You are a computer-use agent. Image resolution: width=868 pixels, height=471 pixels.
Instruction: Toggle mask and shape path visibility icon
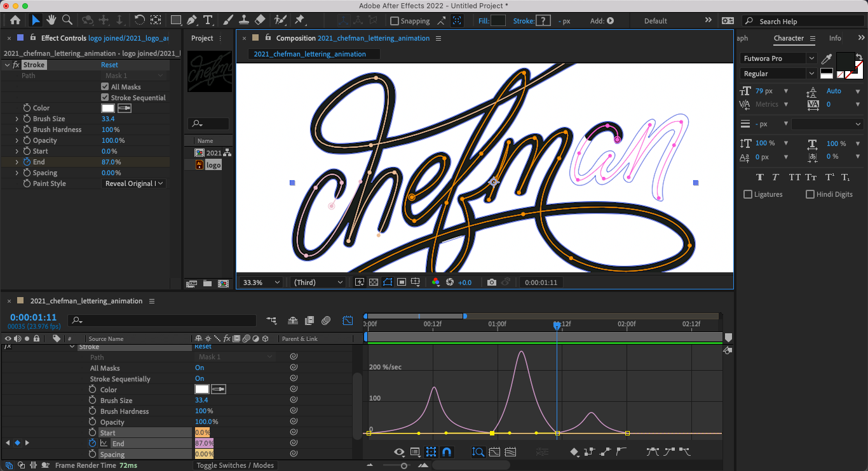(388, 282)
